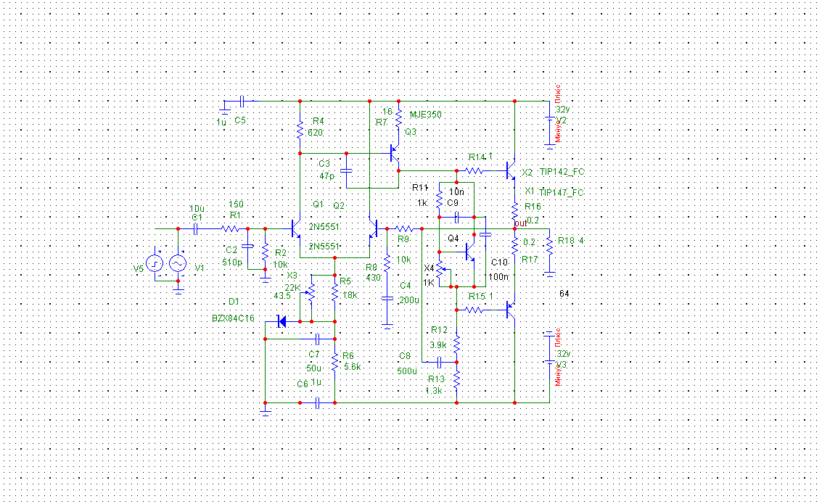Click the 'out' node label
Screen dimensions: 822x504
[x=520, y=223]
